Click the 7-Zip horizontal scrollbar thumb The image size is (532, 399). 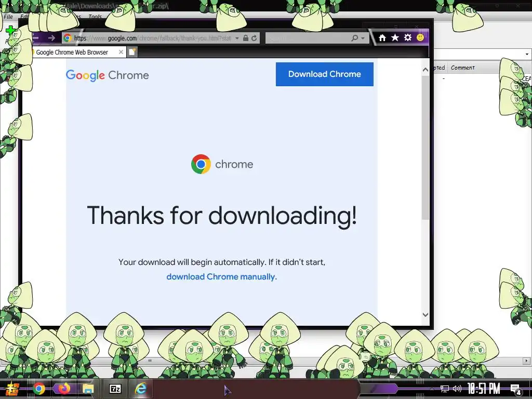pos(150,361)
